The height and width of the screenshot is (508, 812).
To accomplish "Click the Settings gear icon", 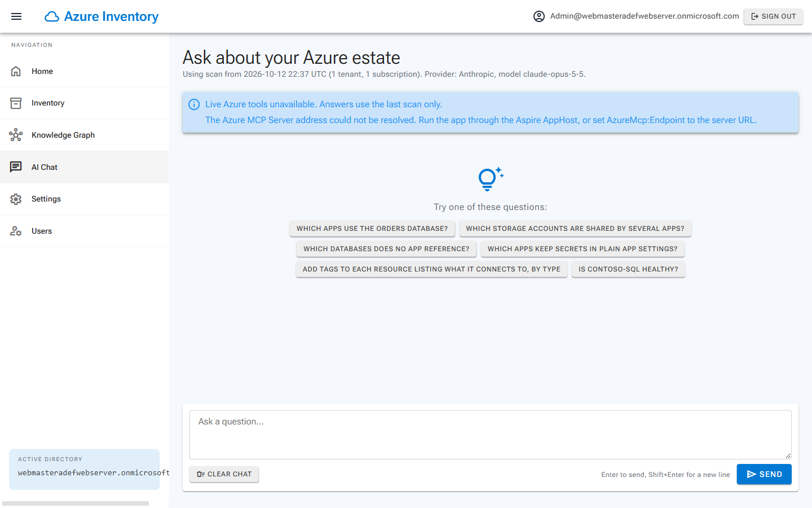I will (x=16, y=199).
